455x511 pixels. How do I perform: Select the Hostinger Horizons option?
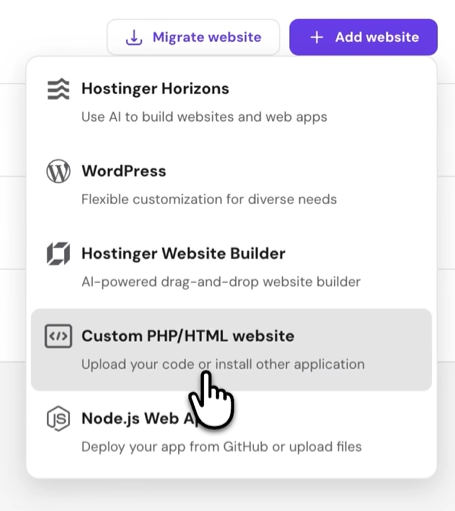[x=231, y=102]
